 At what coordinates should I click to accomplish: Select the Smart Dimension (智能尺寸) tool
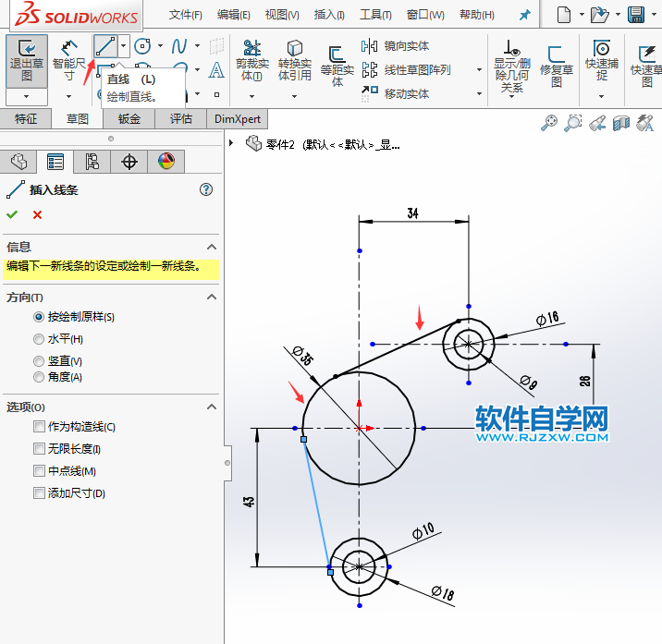[x=68, y=61]
